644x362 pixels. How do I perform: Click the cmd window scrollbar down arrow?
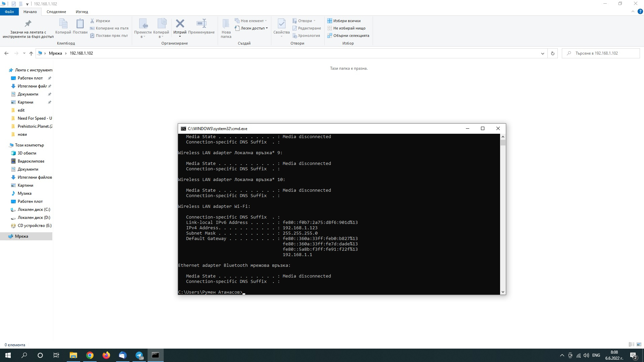(x=502, y=292)
